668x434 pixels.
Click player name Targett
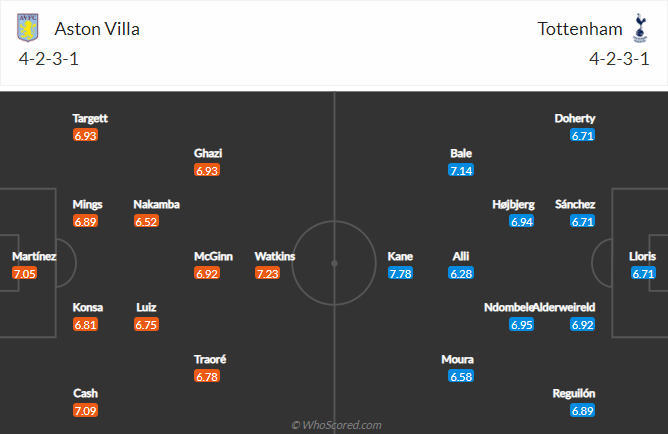point(89,118)
